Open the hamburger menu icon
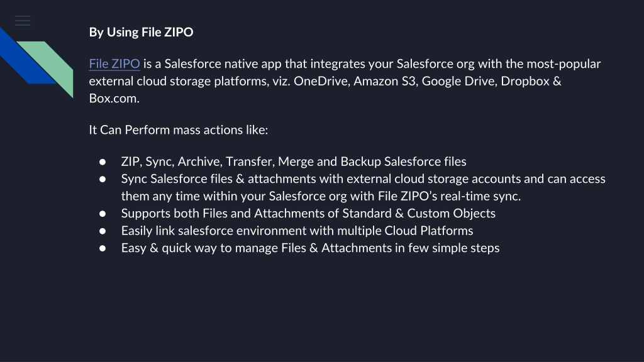 pos(23,21)
